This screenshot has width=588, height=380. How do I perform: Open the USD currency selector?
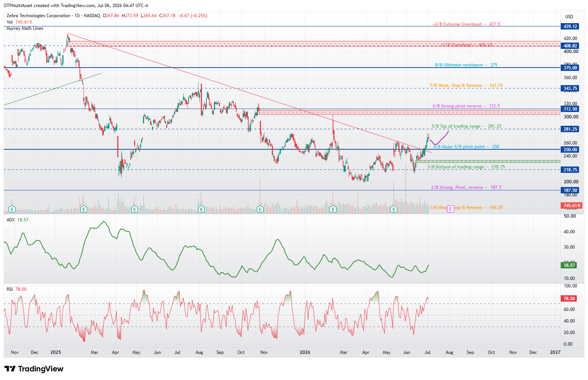[569, 16]
